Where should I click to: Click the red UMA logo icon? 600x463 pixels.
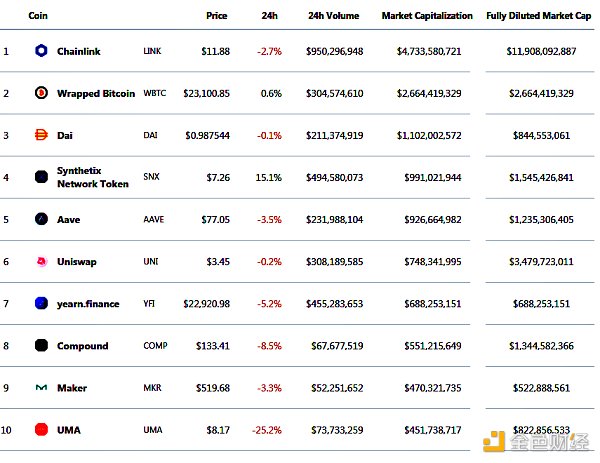click(x=41, y=430)
